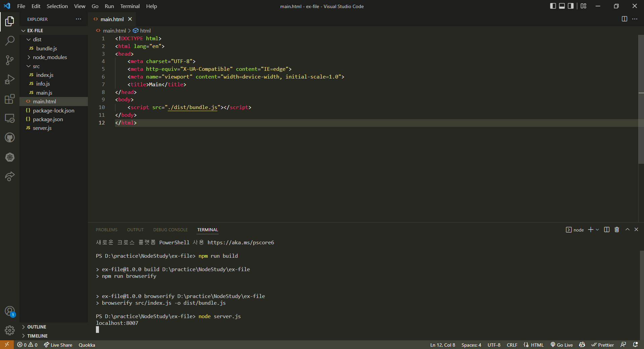This screenshot has width=644, height=349.
Task: Open server.js file
Action: pos(54,128)
